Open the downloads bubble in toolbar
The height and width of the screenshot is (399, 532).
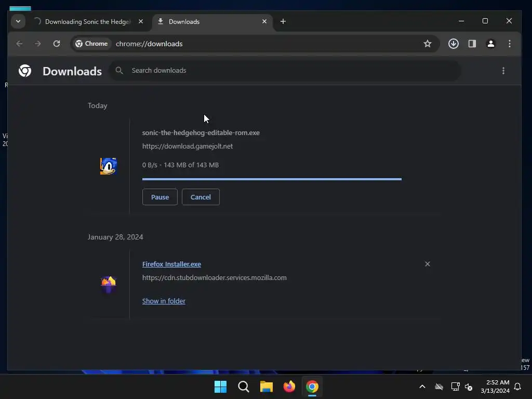[454, 44]
